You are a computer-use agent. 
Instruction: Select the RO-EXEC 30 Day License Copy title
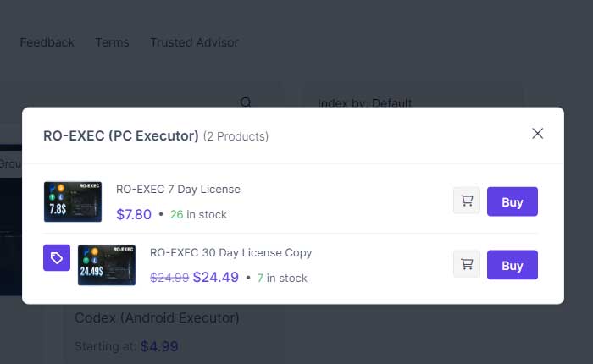[x=230, y=252]
